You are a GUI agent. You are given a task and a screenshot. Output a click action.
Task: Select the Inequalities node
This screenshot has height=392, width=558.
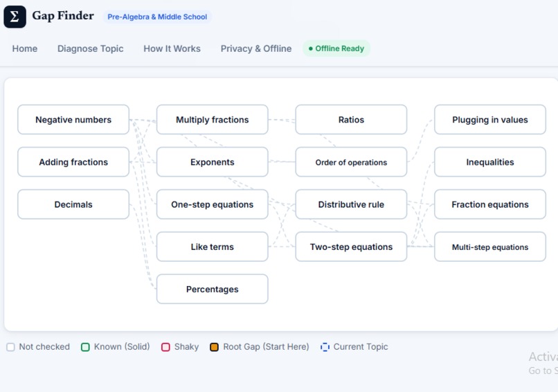point(490,162)
